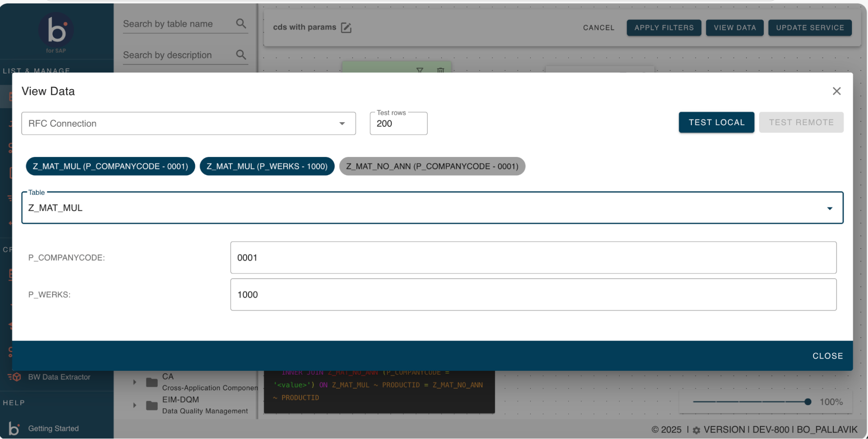Click the filter funnel icon on green node
This screenshot has height=439, width=868.
click(419, 70)
